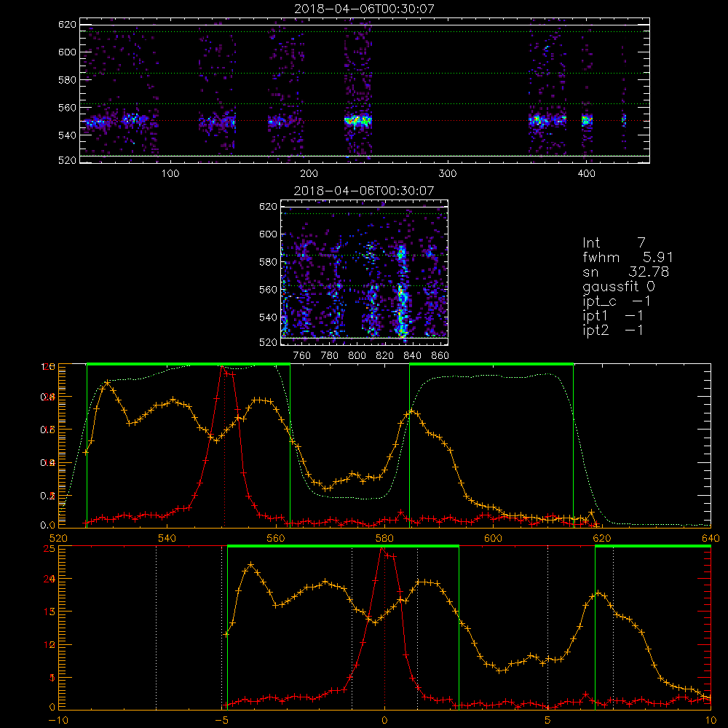Click the thick green bar spanning -5 to 2 in the bottom plot
The height and width of the screenshot is (728, 728).
point(343,546)
